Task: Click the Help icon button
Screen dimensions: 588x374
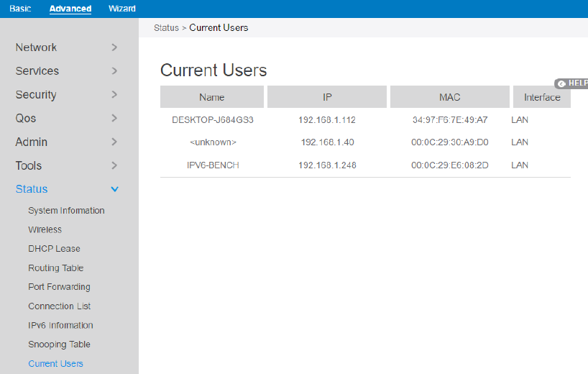Action: 571,83
